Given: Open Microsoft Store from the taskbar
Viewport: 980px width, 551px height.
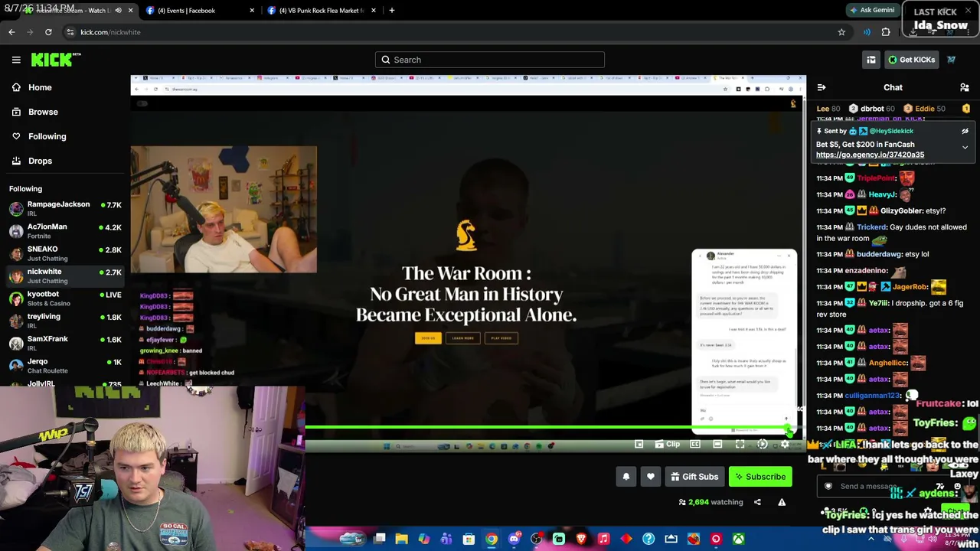Looking at the screenshot, I should point(469,540).
